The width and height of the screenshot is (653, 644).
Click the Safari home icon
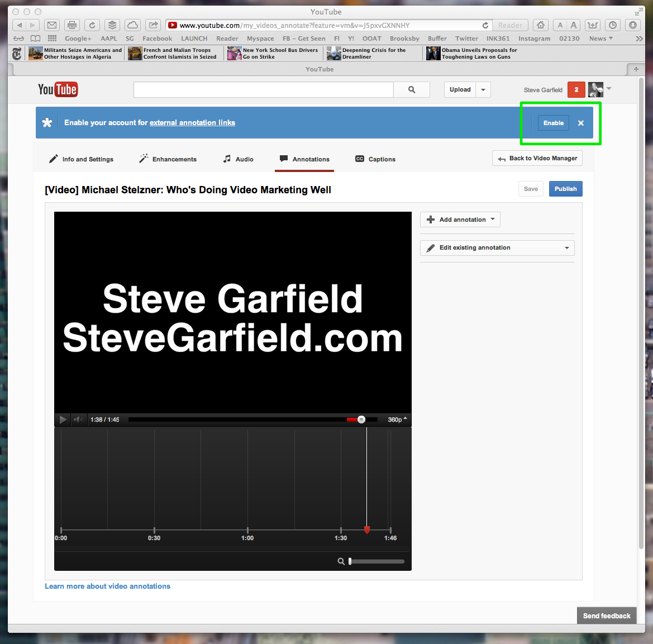click(x=541, y=25)
